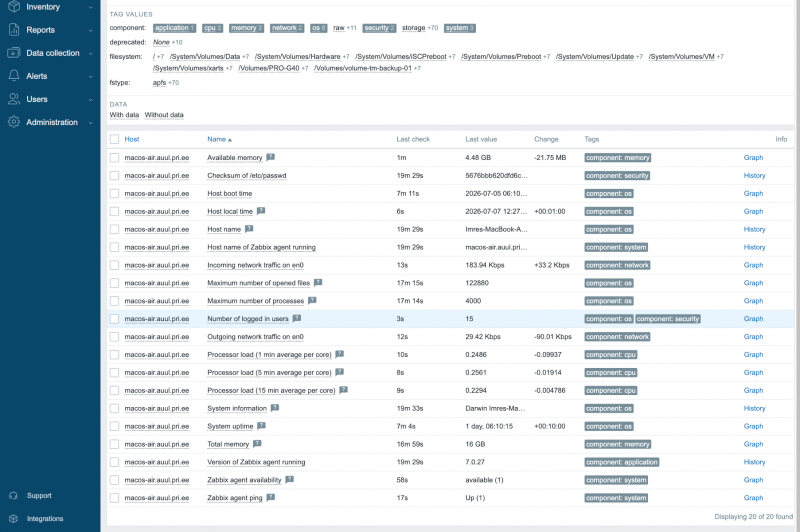This screenshot has width=800, height=532.
Task: Check the System uptime row checkbox
Action: point(114,426)
